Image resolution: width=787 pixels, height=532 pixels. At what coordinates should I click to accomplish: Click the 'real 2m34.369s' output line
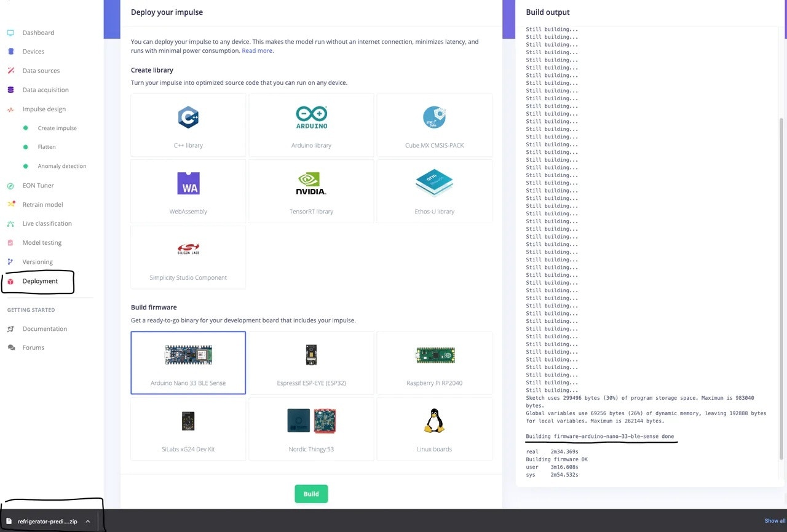pyautogui.click(x=552, y=451)
